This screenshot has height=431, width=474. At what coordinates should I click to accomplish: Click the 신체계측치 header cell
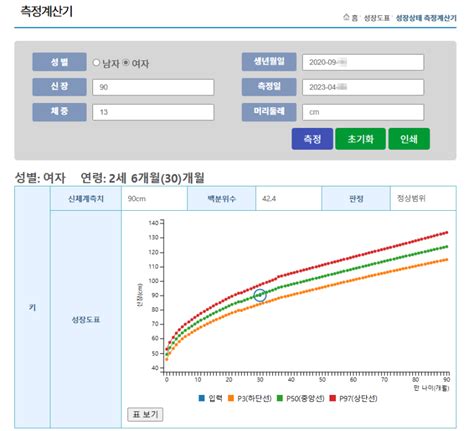point(86,199)
